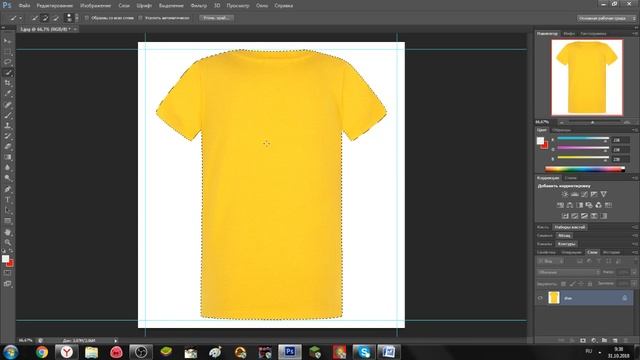Add a Hue/Saturation adjustment
The image size is (640, 360).
coord(560,205)
